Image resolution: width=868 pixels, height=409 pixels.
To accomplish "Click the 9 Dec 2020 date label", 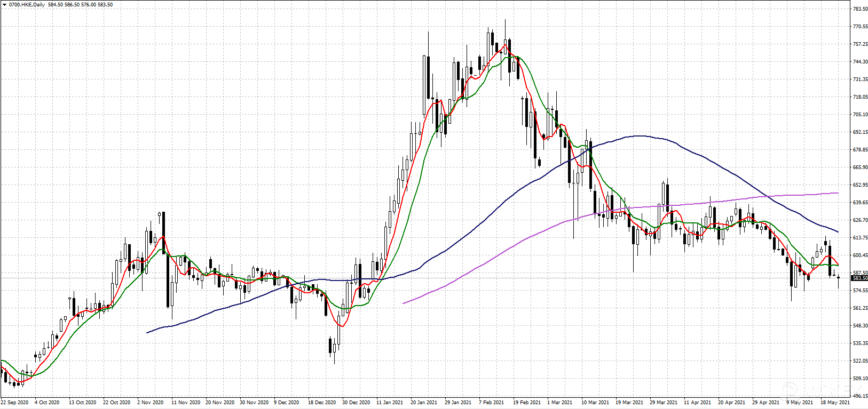I will (x=287, y=402).
